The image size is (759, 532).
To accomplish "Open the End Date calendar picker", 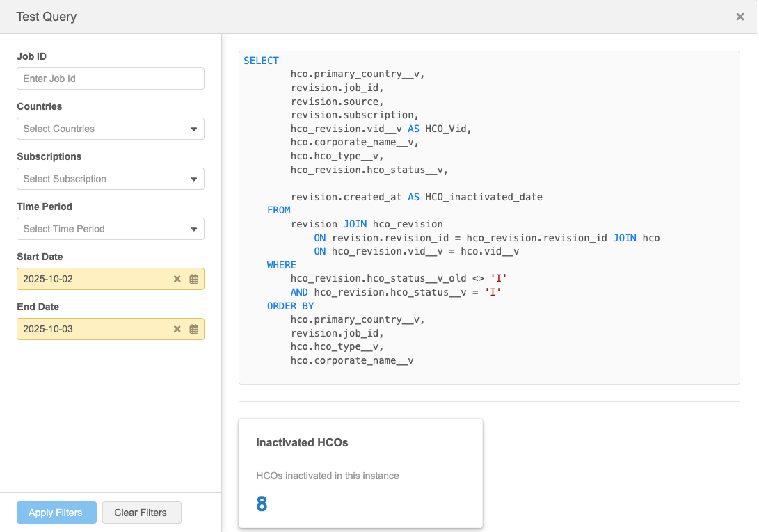I will pos(194,329).
